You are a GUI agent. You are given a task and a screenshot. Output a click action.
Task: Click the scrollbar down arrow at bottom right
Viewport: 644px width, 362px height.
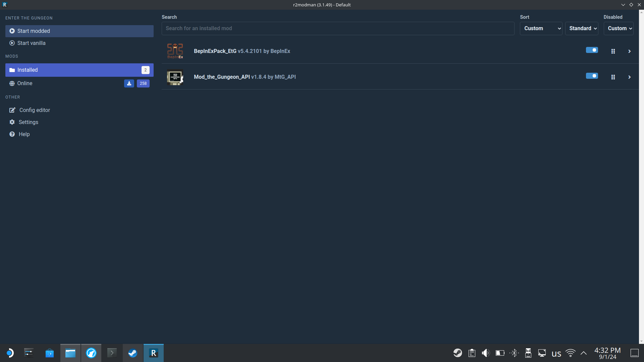[x=641, y=342]
